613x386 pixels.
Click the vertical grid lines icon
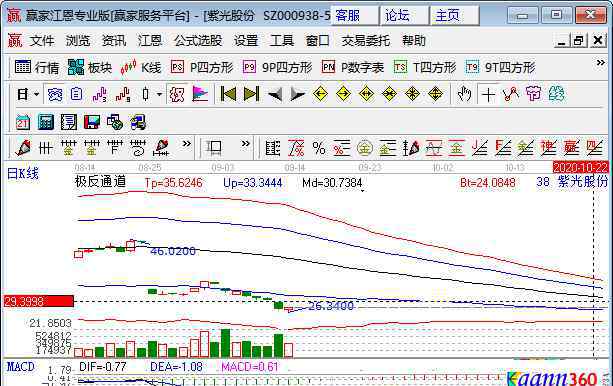46,148
